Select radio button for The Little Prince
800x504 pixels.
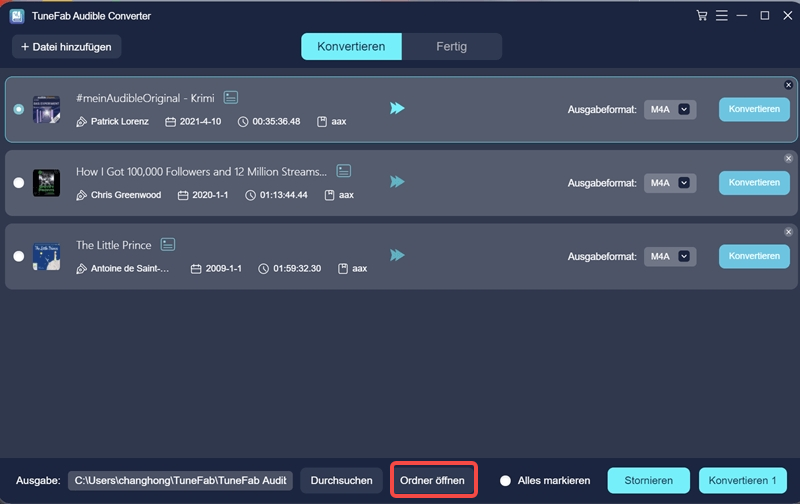coord(19,256)
